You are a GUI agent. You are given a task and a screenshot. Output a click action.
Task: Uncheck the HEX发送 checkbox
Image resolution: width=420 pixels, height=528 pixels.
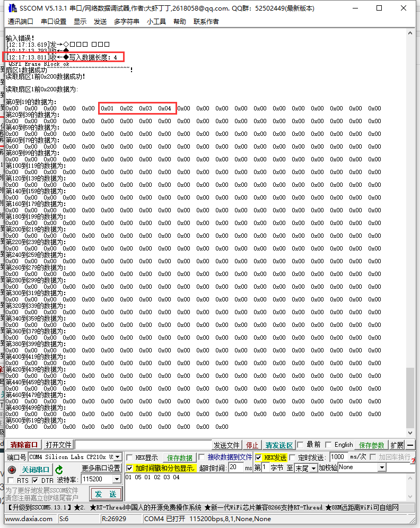[x=258, y=457]
